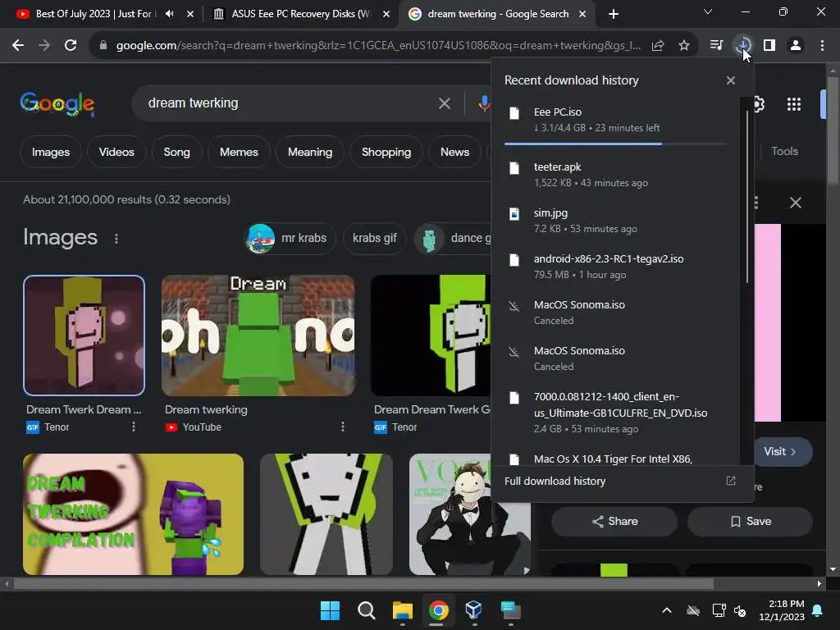The width and height of the screenshot is (840, 630).
Task: Select the dream twerking Google Search tab
Action: click(497, 14)
